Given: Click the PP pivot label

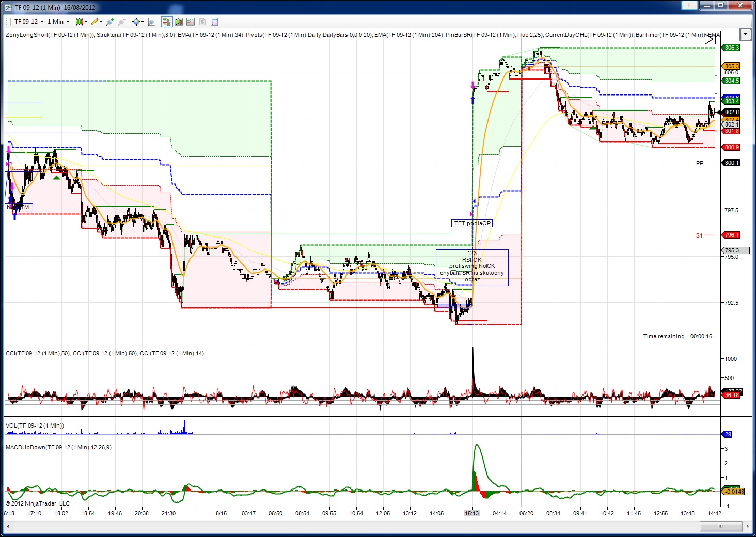Looking at the screenshot, I should coord(700,163).
